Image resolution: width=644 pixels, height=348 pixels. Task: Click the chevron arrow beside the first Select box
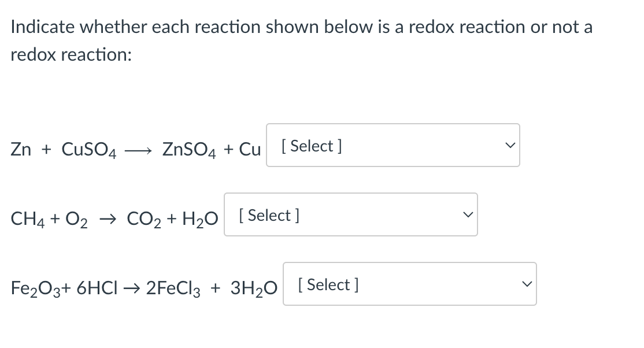click(509, 145)
